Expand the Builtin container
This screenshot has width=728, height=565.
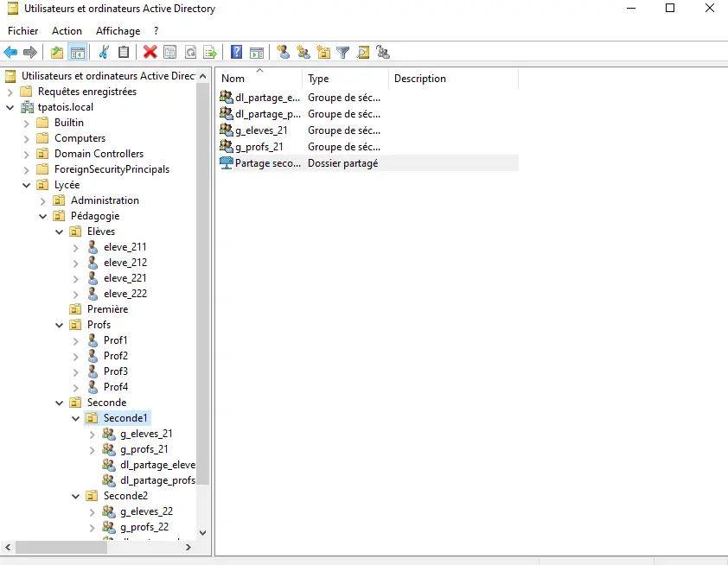point(27,123)
